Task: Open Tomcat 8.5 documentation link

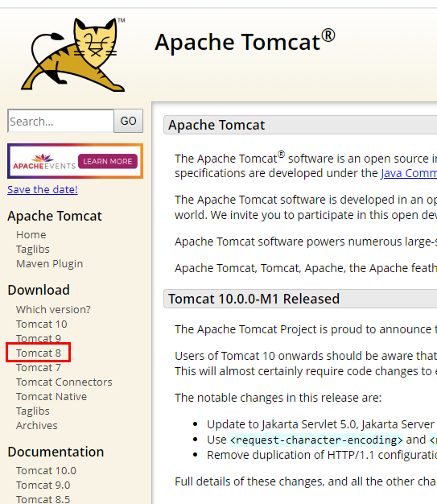Action: (x=43, y=499)
